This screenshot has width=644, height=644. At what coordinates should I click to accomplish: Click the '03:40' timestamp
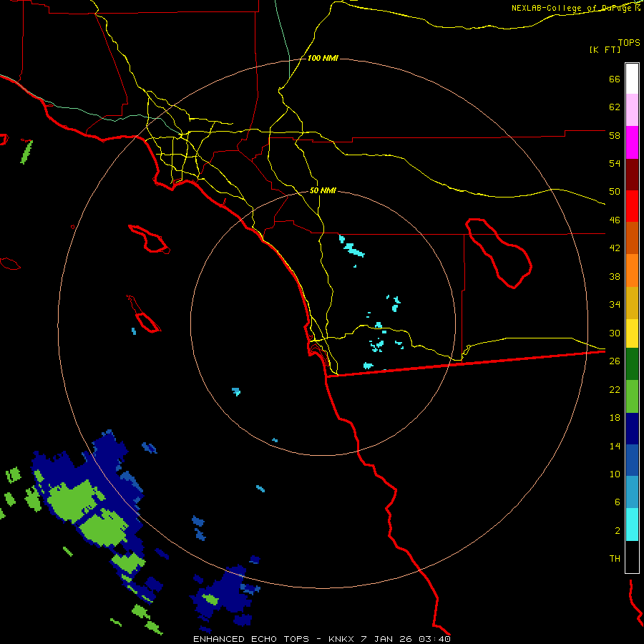[x=435, y=639]
